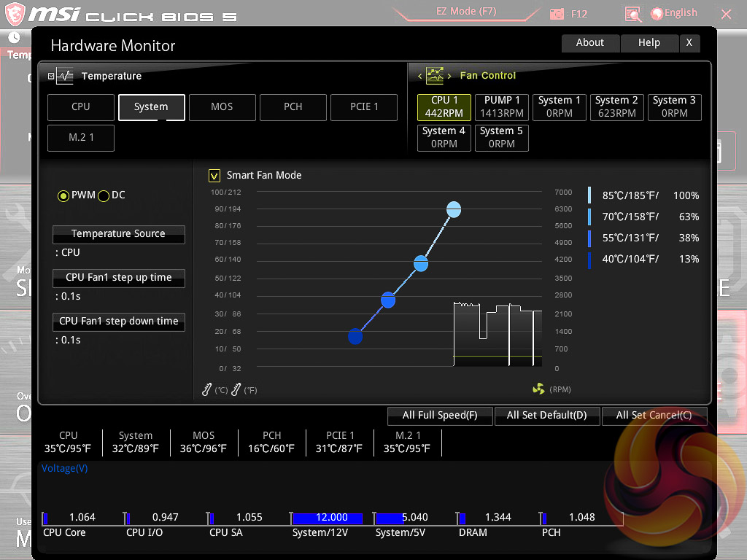Click the CPU I/O 0.947 voltage value
Image resolution: width=747 pixels, height=560 pixels.
point(166,518)
